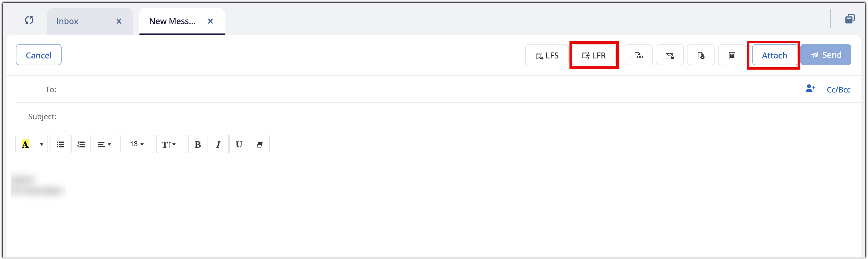
Task: Click the refresh icon near the tabs
Action: 29,20
